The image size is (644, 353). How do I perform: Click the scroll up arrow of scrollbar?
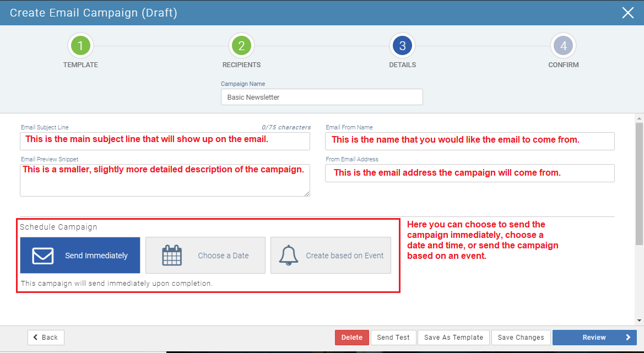point(639,118)
